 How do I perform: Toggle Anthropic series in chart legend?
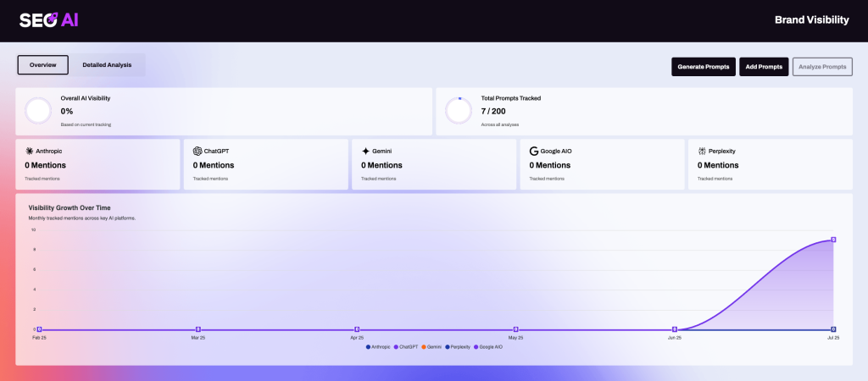(378, 347)
